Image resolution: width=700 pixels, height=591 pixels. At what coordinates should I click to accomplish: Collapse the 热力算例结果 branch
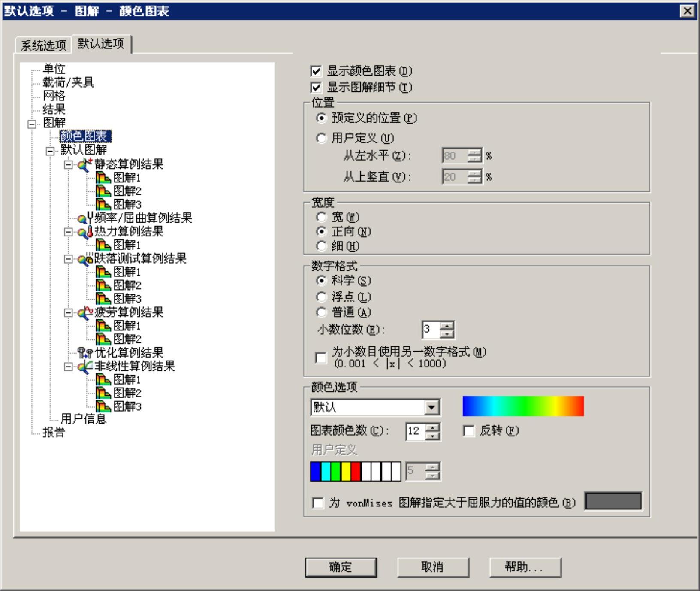[68, 232]
